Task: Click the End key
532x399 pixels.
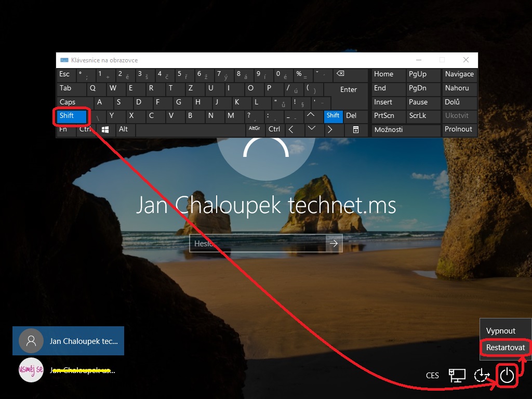Action: click(389, 88)
